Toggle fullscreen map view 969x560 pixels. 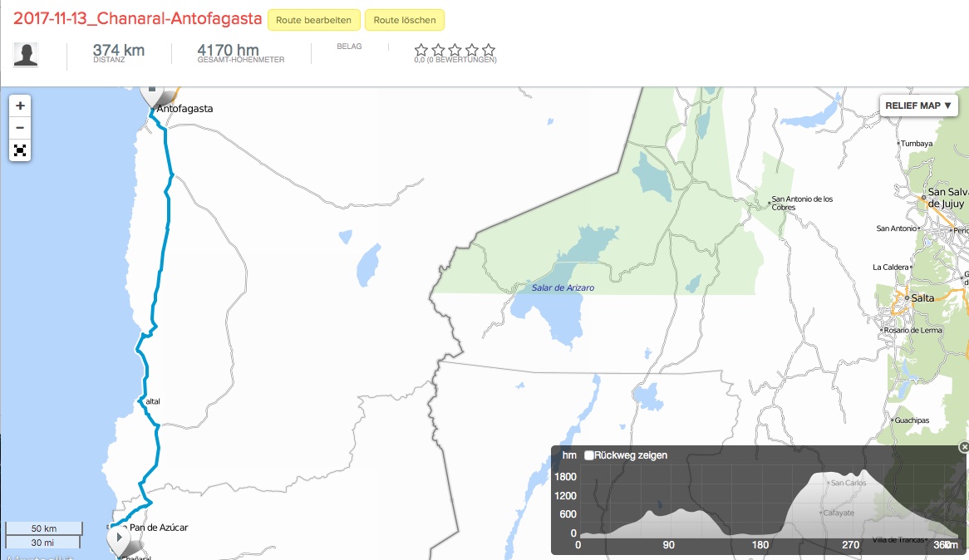click(20, 150)
